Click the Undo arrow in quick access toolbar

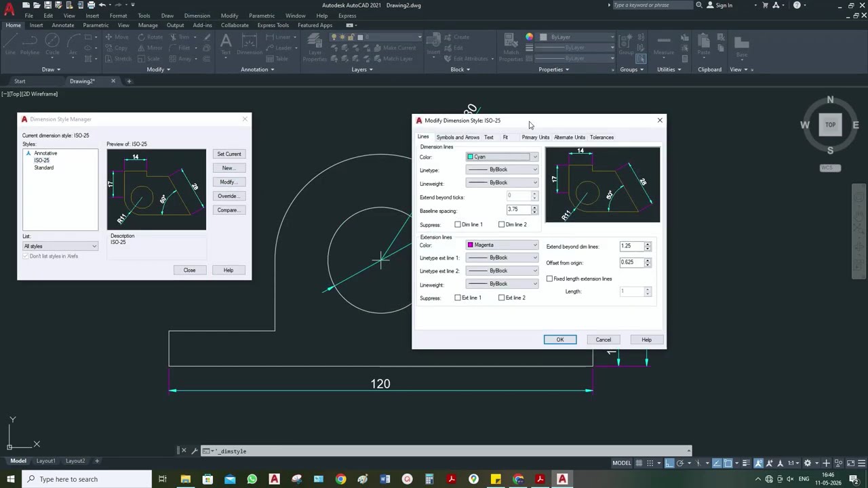point(102,5)
